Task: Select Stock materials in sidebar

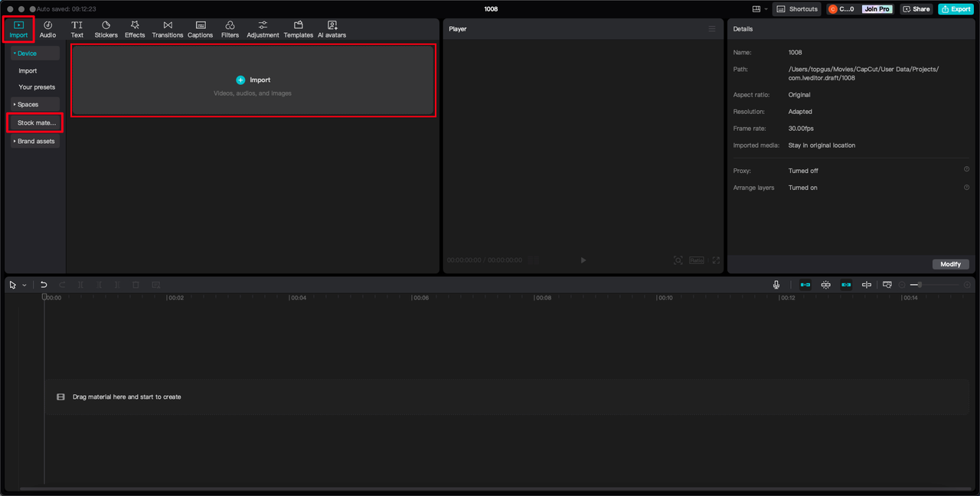Action: pos(35,122)
